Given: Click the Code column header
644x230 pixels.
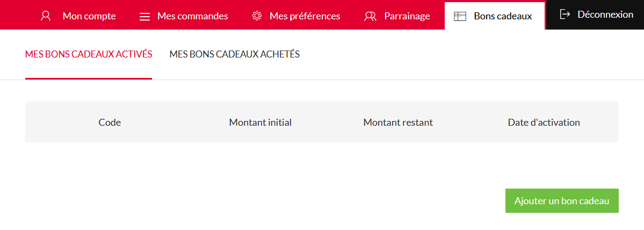Looking at the screenshot, I should (x=110, y=123).
